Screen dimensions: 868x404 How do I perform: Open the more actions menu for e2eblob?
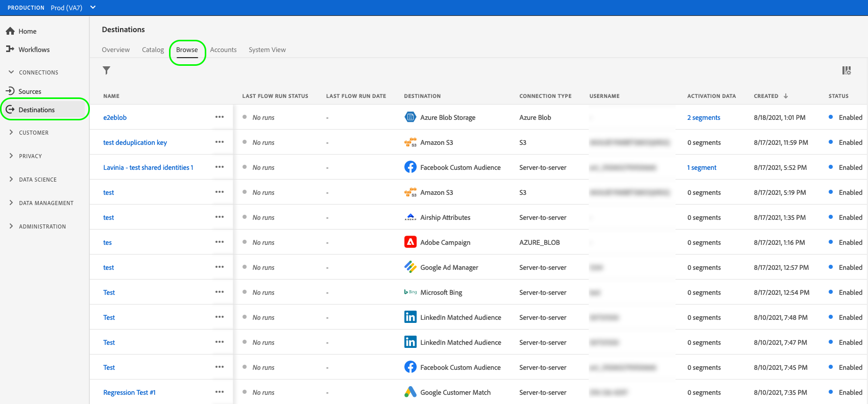click(x=220, y=117)
